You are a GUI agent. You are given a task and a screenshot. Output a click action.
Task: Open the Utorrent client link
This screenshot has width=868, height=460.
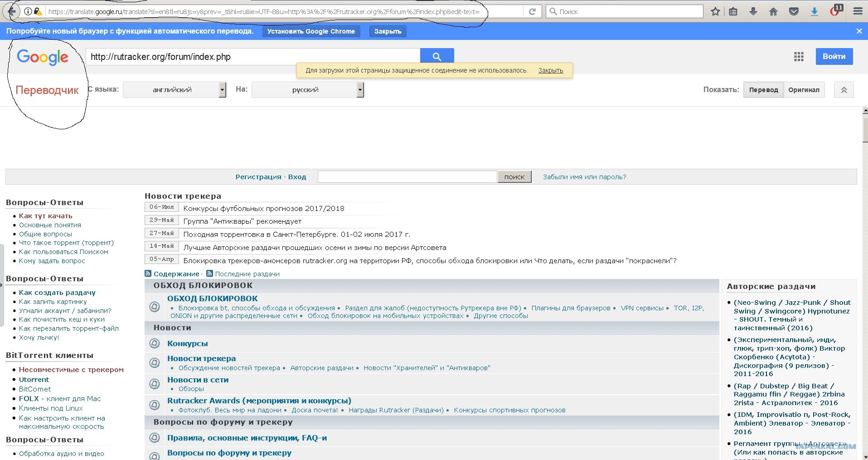coord(34,380)
